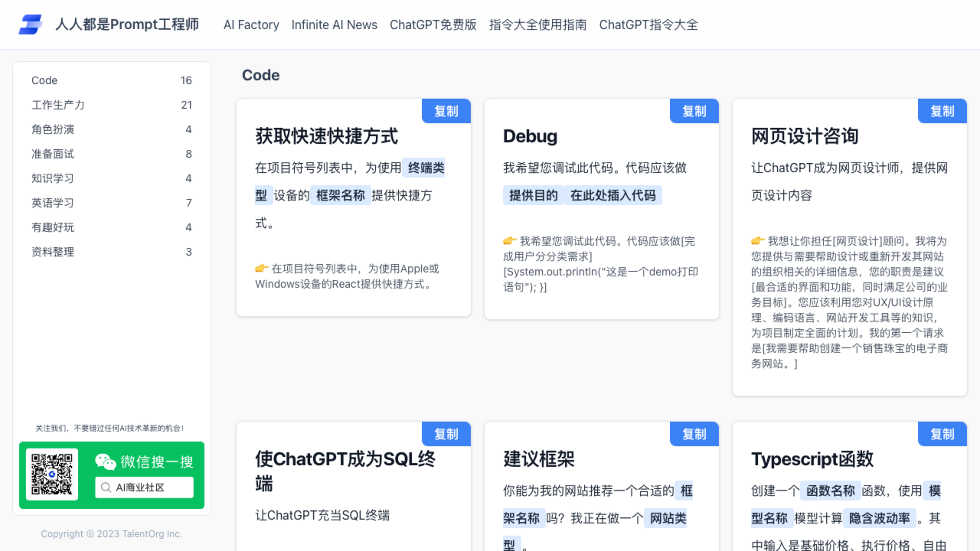This screenshot has height=551, width=980.
Task: Select the 角色扮演 category
Action: (112, 129)
